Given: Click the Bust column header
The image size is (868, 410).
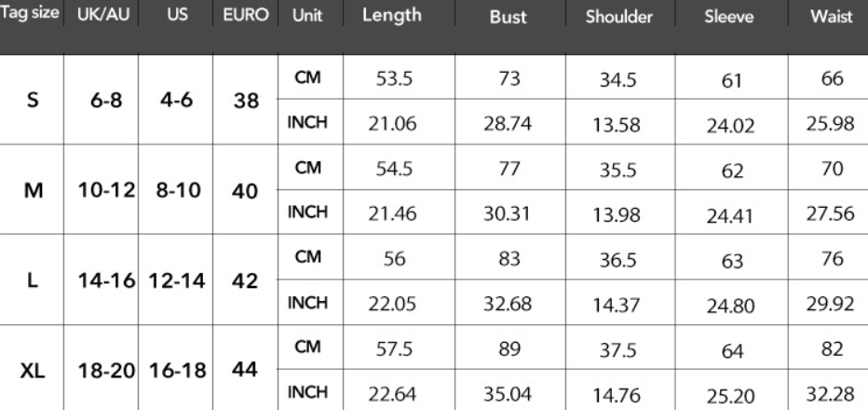Looking at the screenshot, I should click(509, 18).
